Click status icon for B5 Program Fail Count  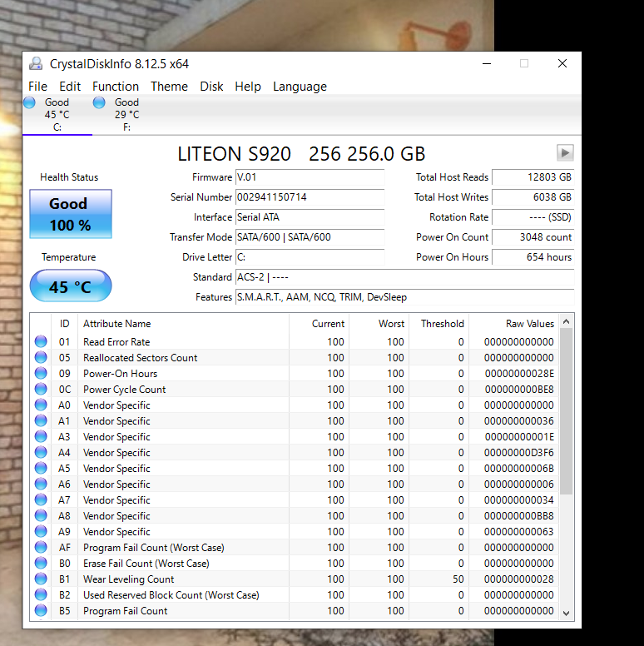coord(41,610)
